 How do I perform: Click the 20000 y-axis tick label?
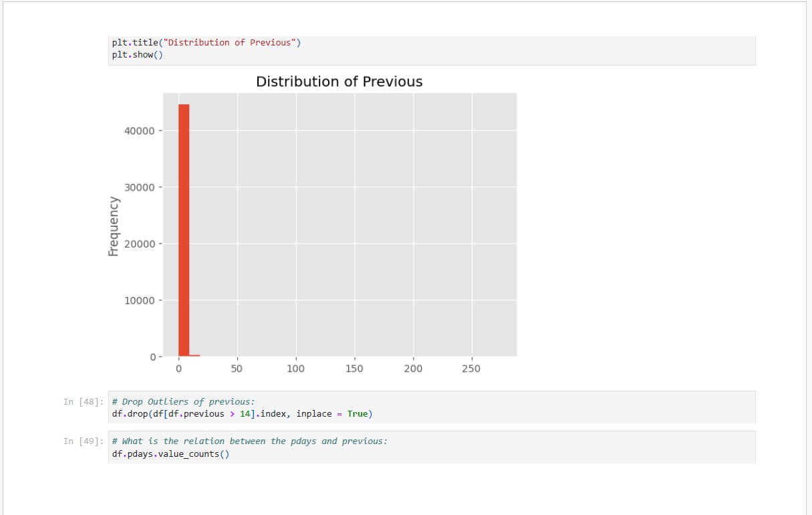(x=139, y=244)
